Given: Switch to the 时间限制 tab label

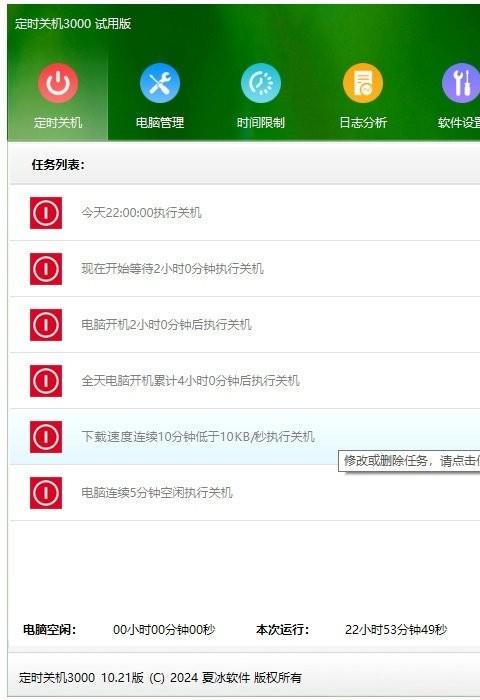Looking at the screenshot, I should click(261, 122).
